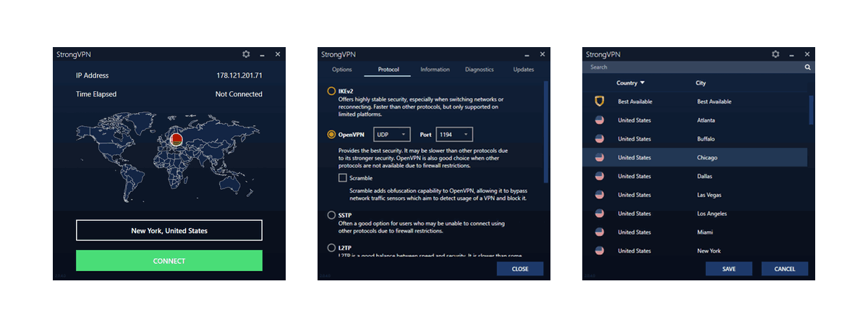Open the UDP transport dropdown
This screenshot has width=868, height=326.
392,134
